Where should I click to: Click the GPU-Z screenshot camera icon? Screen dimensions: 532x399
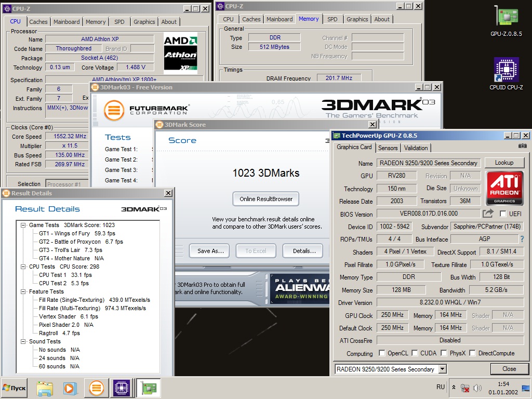[523, 146]
